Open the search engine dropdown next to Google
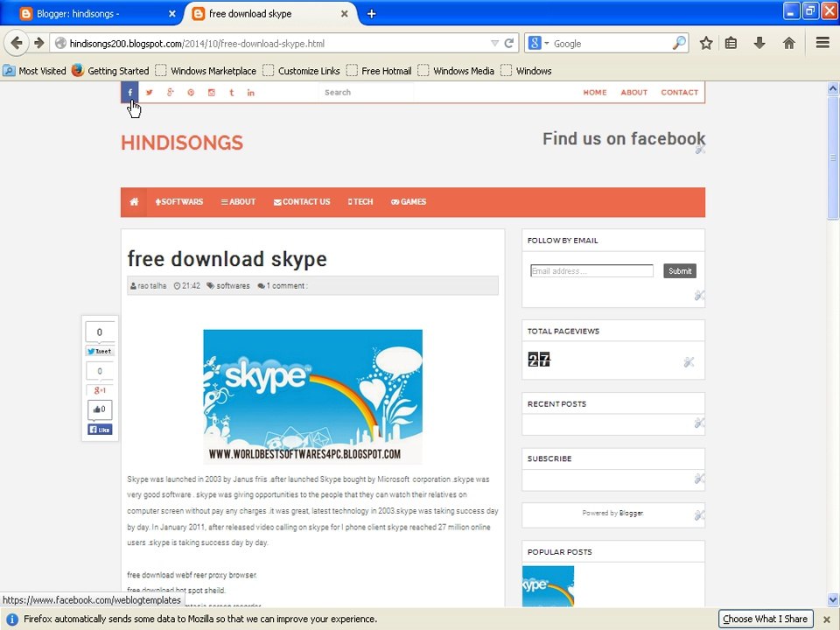Viewport: 840px width, 630px height. [546, 43]
